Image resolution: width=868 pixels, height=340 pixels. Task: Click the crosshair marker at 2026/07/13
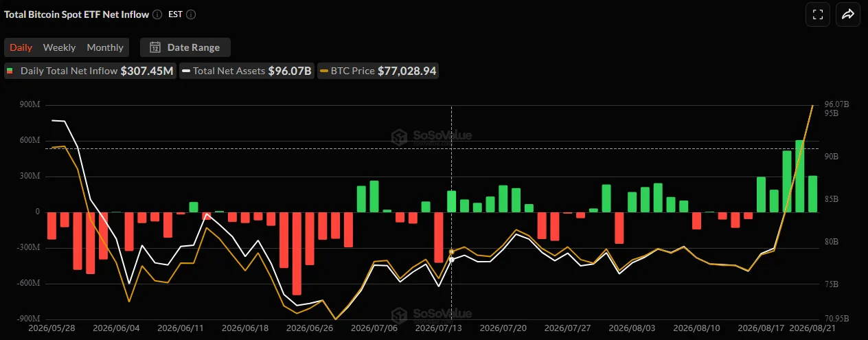click(x=451, y=259)
